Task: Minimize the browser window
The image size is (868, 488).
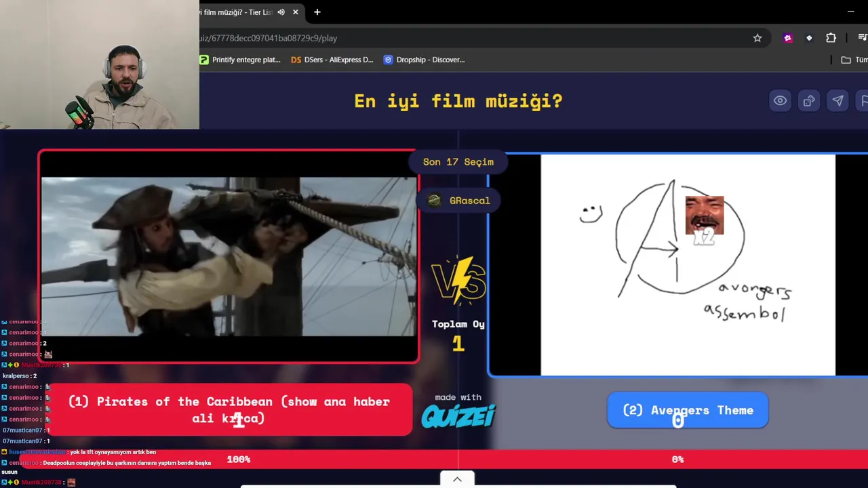Action: click(850, 12)
